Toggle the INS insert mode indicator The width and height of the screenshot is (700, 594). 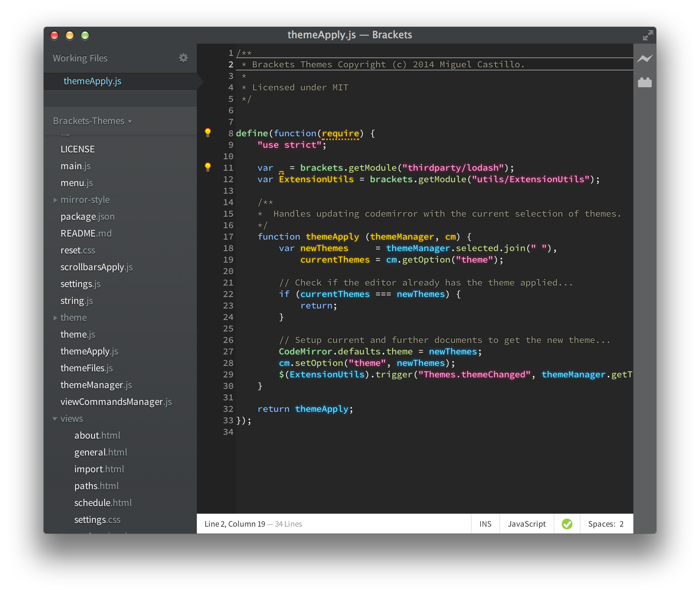tap(485, 524)
